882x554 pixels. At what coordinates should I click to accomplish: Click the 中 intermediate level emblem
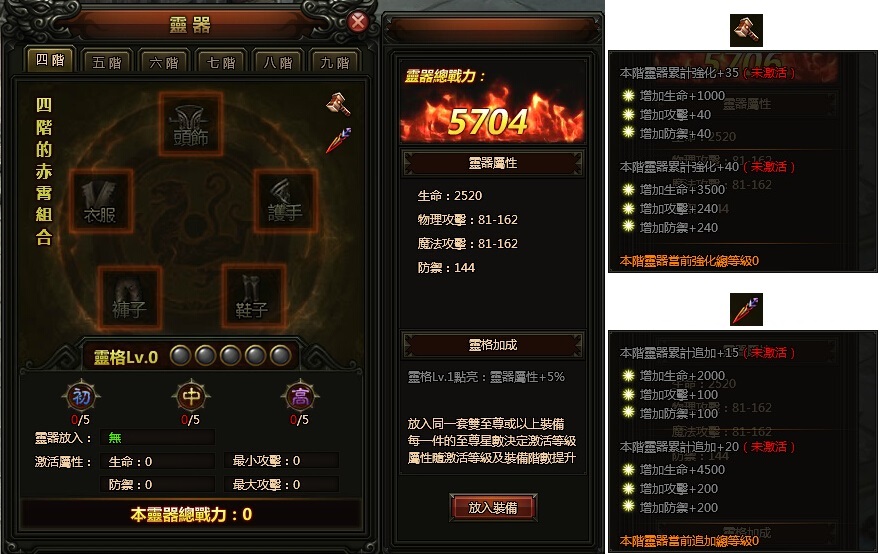click(x=191, y=397)
